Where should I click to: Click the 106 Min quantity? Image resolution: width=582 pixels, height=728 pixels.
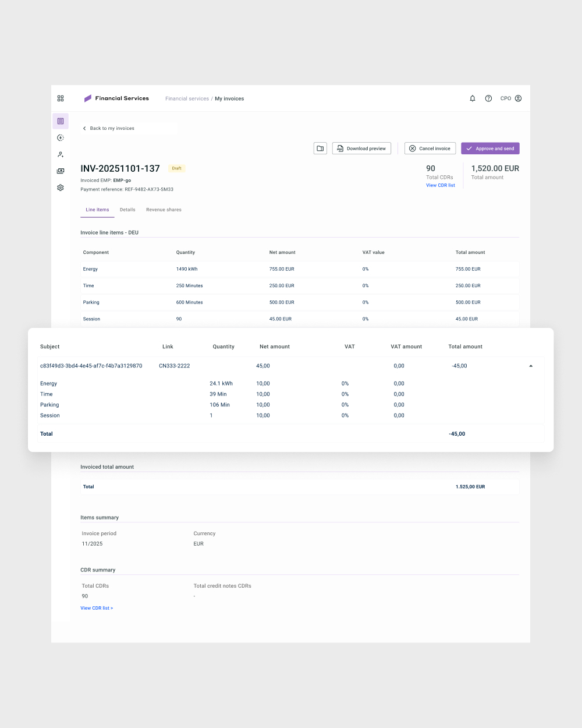tap(220, 405)
